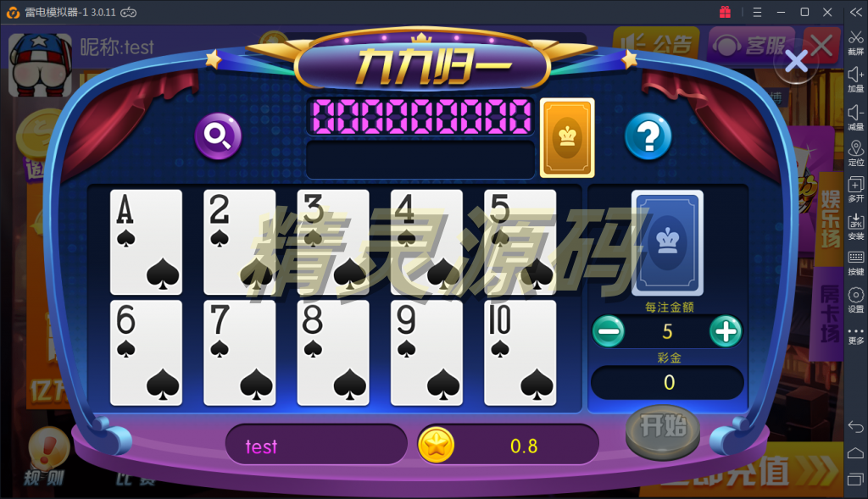868x499 pixels.
Task: Lower volume with 减量 icon
Action: point(855,117)
